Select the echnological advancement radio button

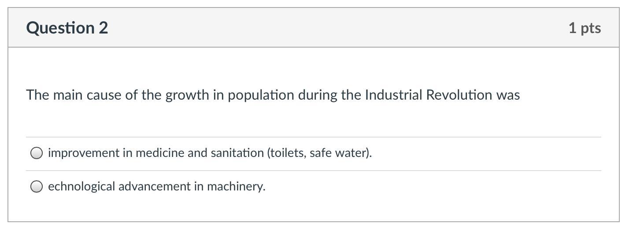coord(37,186)
